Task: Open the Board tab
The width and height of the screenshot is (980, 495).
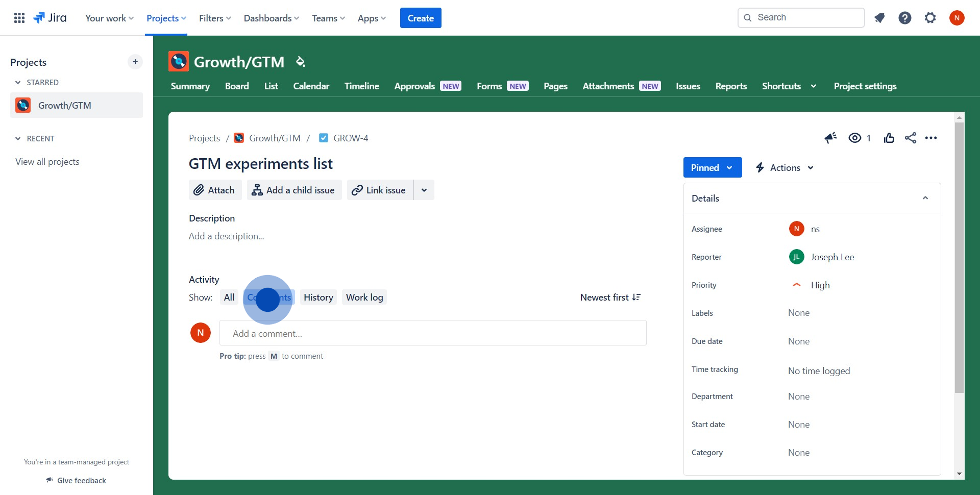Action: pos(237,86)
